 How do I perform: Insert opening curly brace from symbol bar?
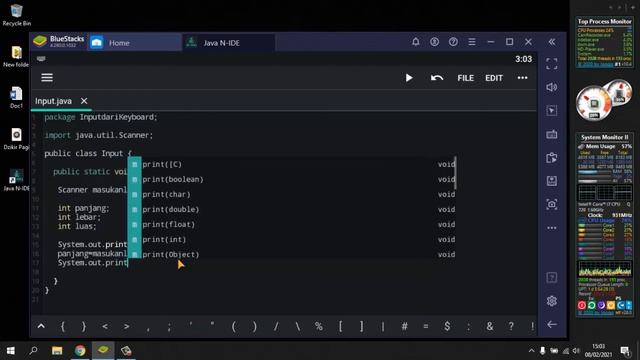[62, 326]
